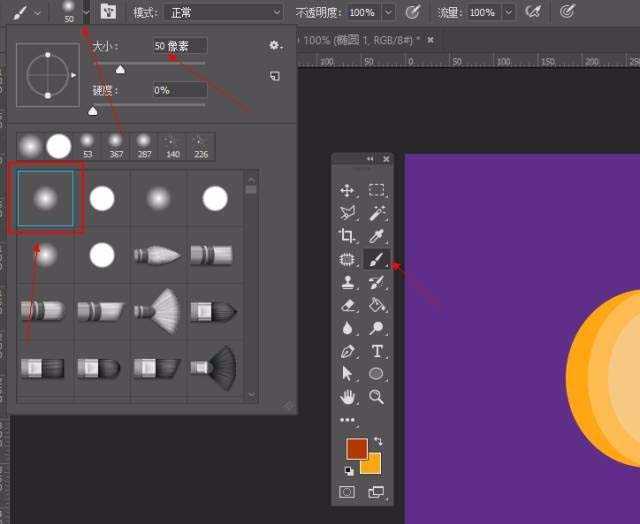Open the brush preset gear menu

(x=275, y=46)
